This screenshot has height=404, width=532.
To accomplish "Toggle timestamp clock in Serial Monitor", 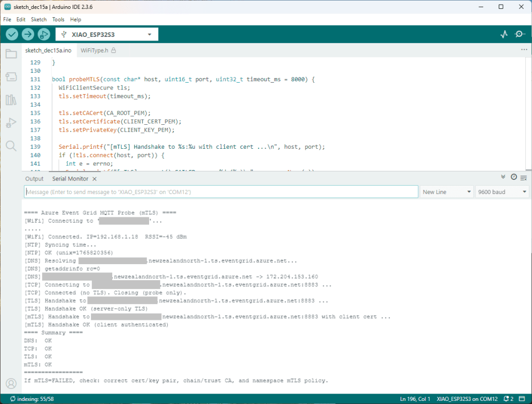I will pos(514,177).
